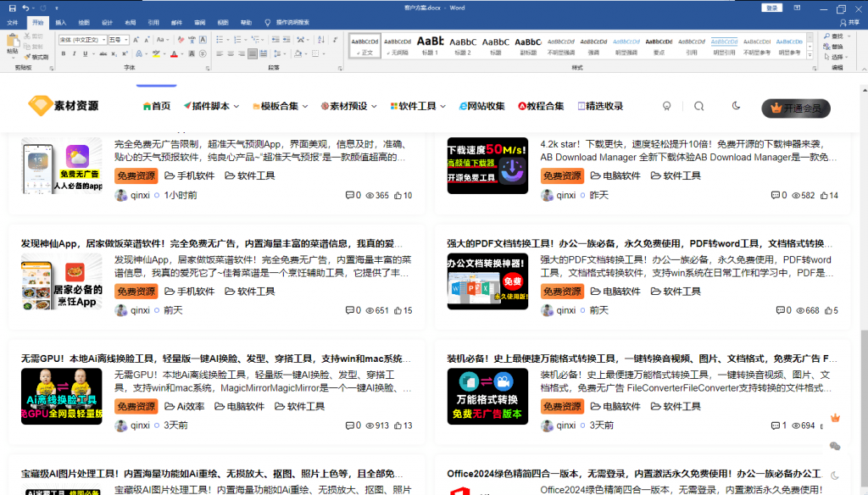Toggle dark mode with the moon icon

pos(736,106)
